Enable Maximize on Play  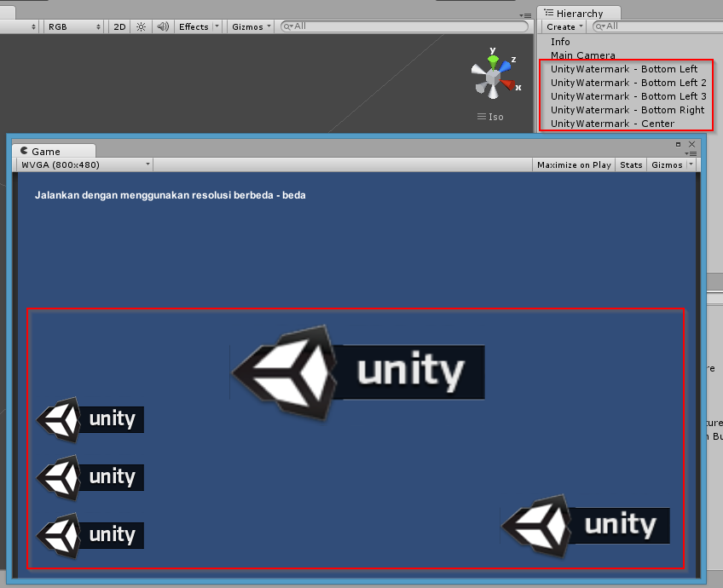click(x=574, y=164)
